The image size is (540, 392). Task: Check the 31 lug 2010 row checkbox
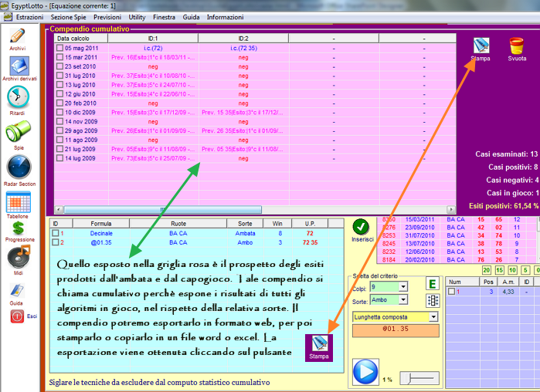point(60,76)
